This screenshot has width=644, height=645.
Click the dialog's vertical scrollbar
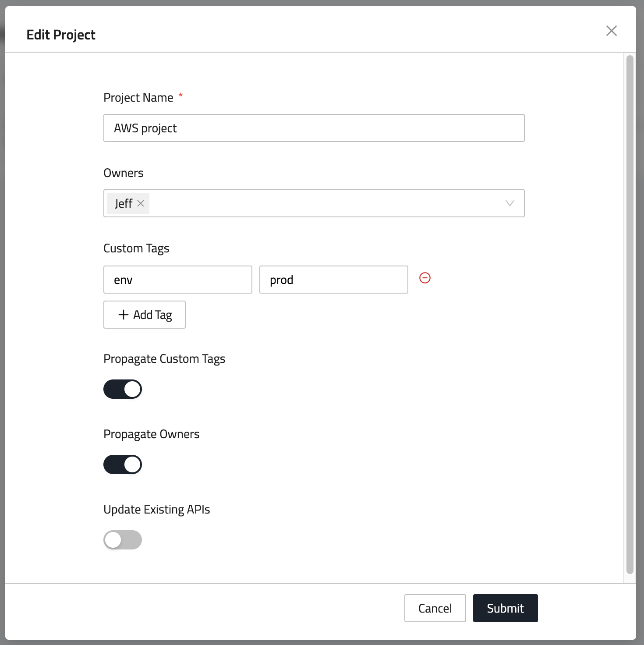pos(630,314)
